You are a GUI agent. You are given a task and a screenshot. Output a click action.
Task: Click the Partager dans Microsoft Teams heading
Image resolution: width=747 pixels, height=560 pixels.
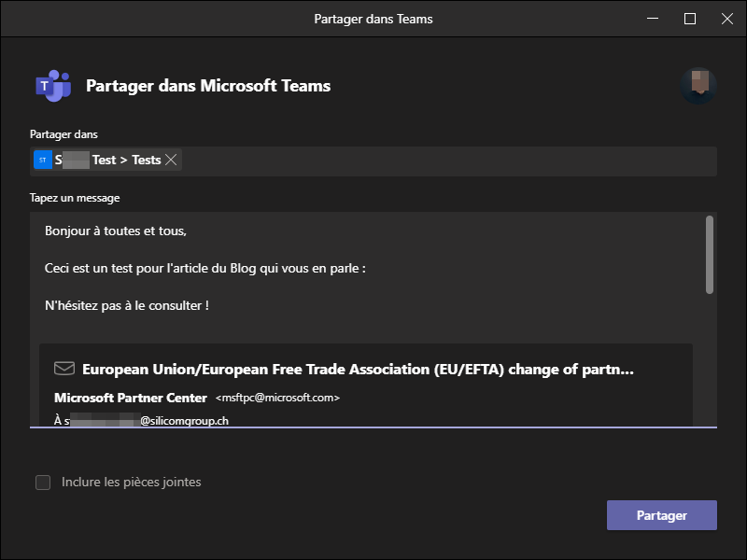[x=208, y=86]
